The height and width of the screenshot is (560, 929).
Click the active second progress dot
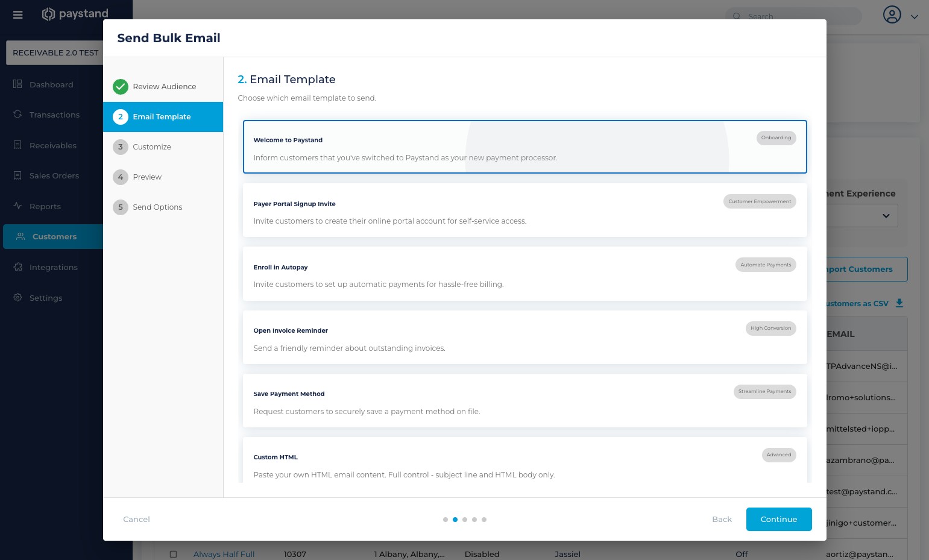click(455, 519)
